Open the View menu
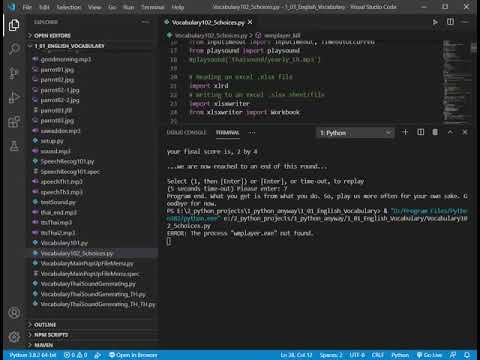Image resolution: width=480 pixels, height=360 pixels. [x=95, y=7]
